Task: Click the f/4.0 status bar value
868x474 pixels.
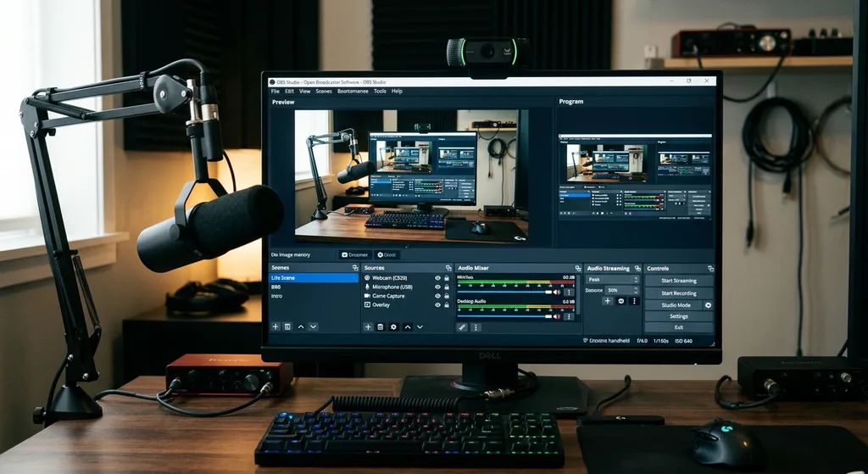Action: (643, 341)
